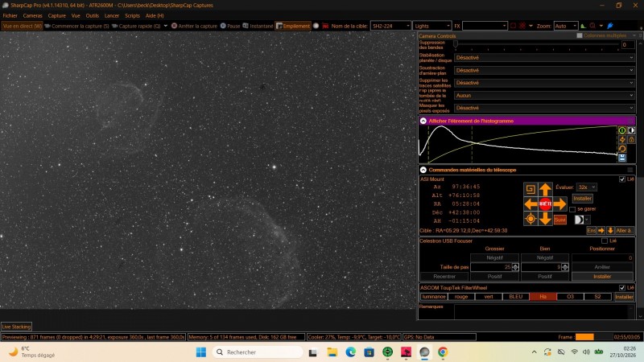Toggle Vue en direct button
The width and height of the screenshot is (644, 362).
click(x=23, y=26)
